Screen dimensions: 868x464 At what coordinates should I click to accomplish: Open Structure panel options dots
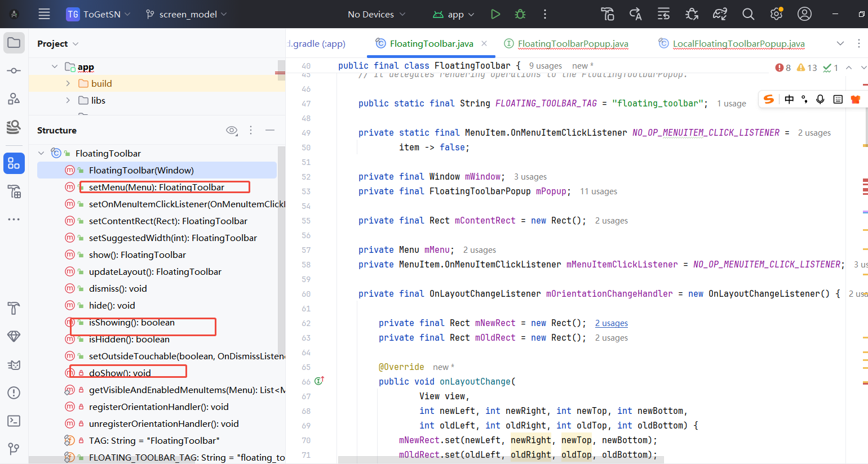tap(251, 130)
